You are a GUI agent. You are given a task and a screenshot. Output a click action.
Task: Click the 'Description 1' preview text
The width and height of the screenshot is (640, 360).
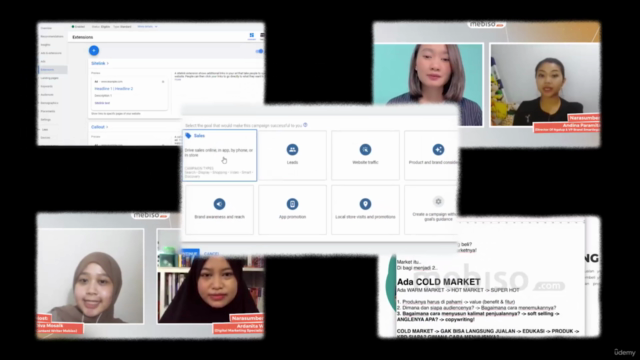coord(103,96)
